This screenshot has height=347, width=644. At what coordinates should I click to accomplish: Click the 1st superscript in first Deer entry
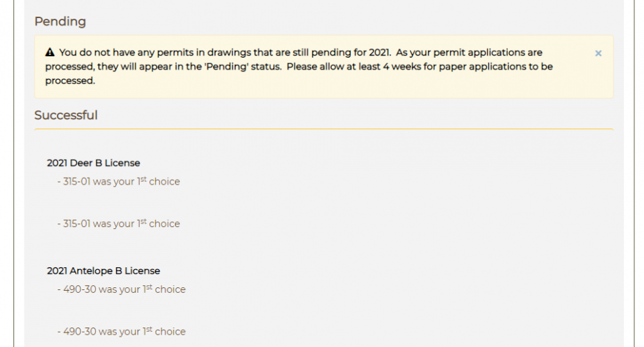point(142,180)
